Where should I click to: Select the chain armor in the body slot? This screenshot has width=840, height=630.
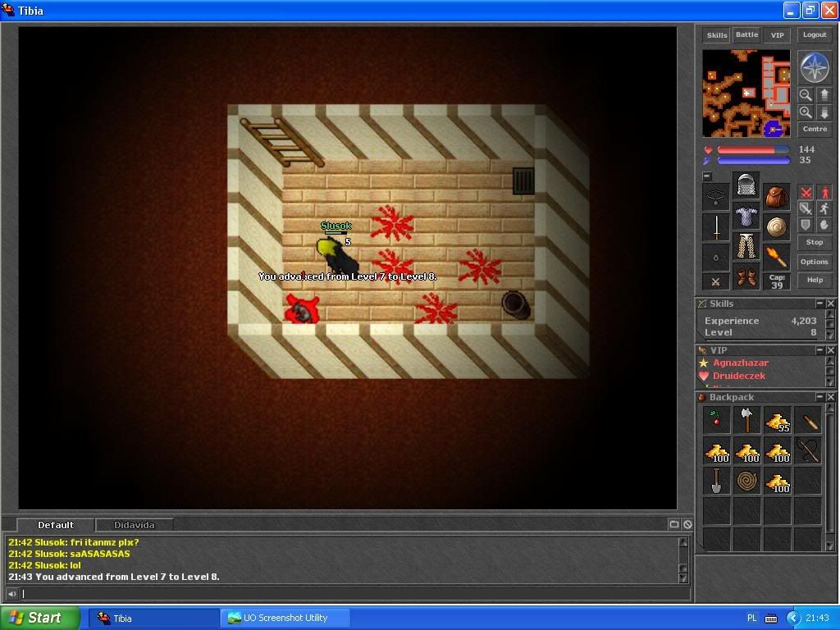click(746, 216)
